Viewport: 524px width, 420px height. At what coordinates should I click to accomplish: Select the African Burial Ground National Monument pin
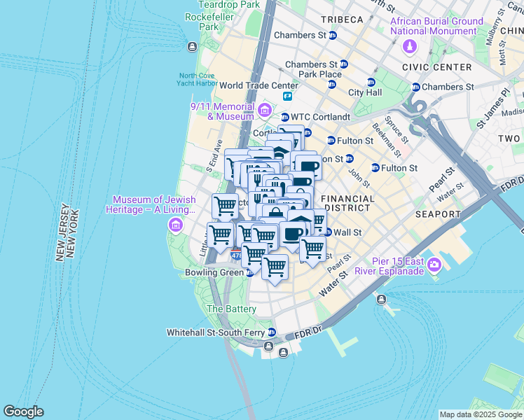[x=410, y=46]
